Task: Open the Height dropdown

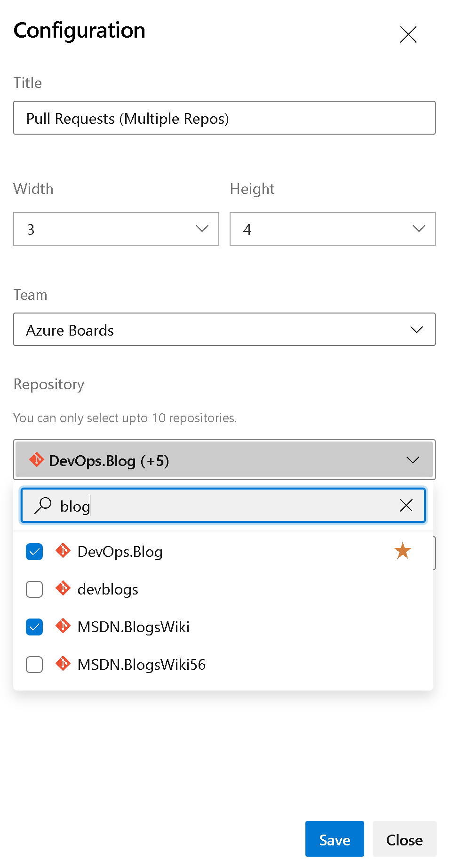Action: click(x=333, y=229)
